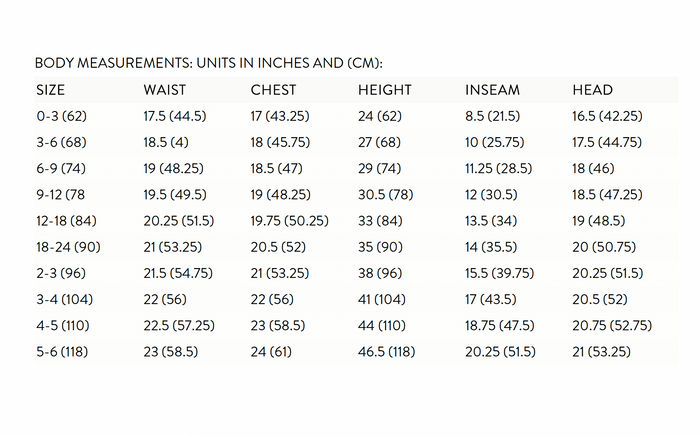The image size is (700, 435).
Task: Click the Body Measurements title text
Action: [209, 63]
